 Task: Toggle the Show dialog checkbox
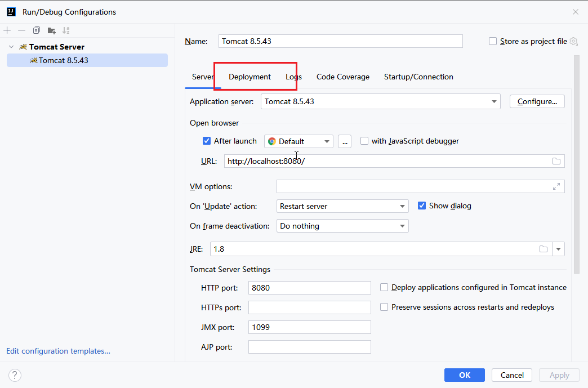[x=422, y=206]
